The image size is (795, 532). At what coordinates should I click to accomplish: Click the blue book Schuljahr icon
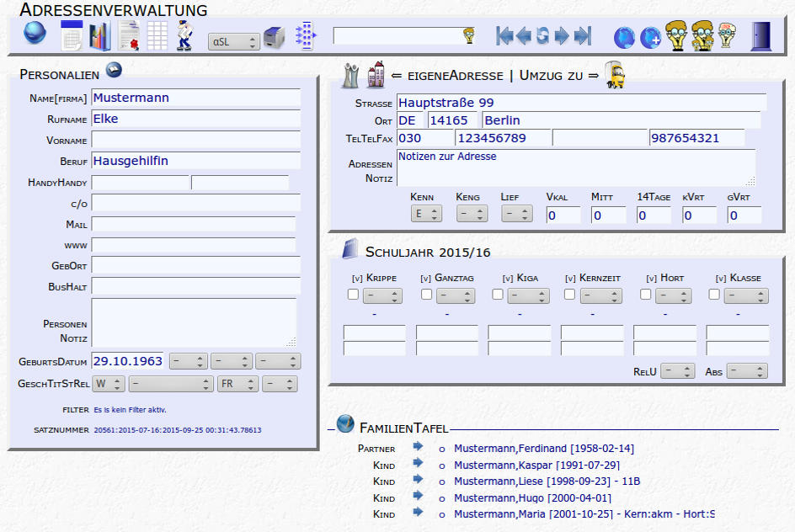pos(351,251)
